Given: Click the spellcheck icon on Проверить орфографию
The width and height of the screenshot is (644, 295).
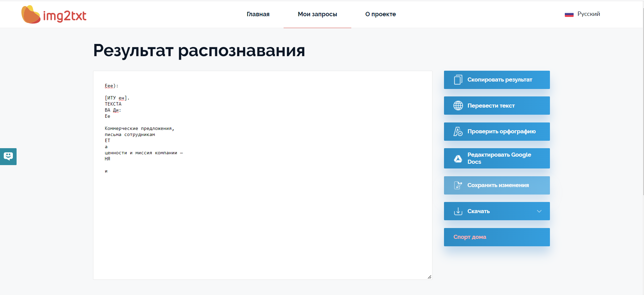Looking at the screenshot, I should pos(458,132).
